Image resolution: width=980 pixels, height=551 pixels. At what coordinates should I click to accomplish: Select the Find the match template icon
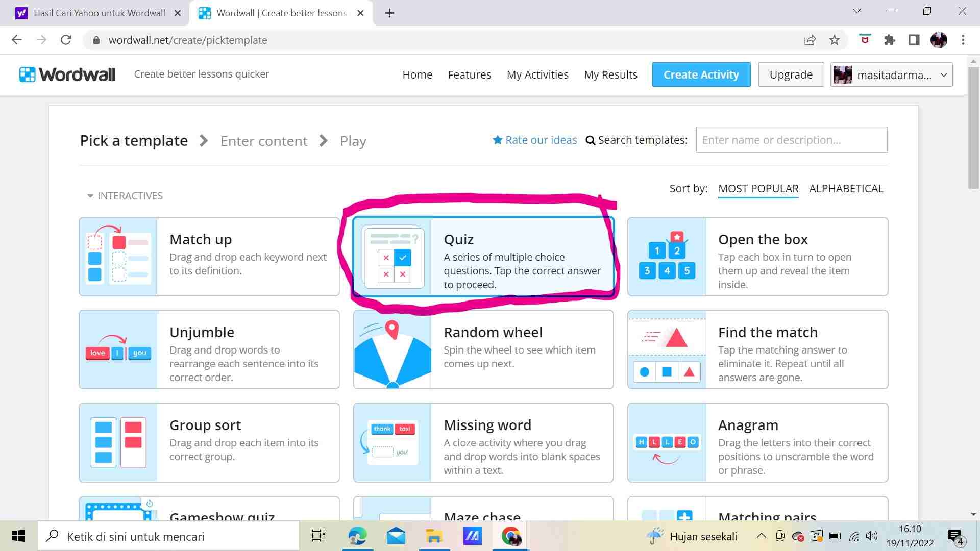click(667, 349)
